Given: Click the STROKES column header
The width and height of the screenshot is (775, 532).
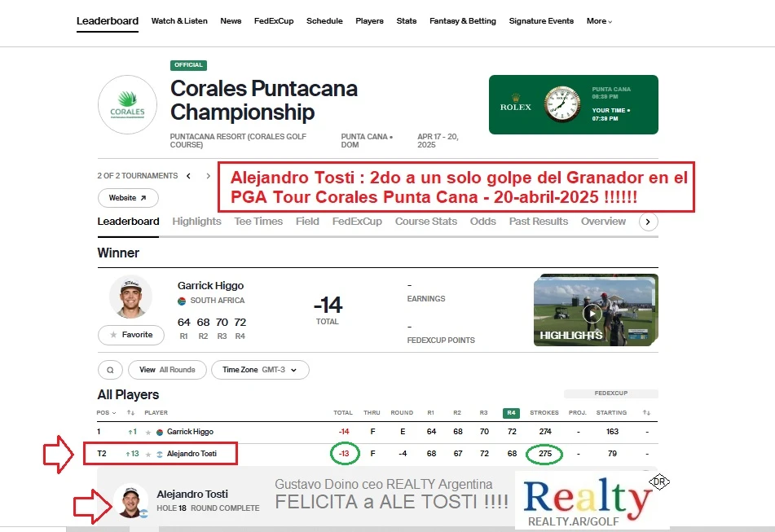Looking at the screenshot, I should click(544, 413).
